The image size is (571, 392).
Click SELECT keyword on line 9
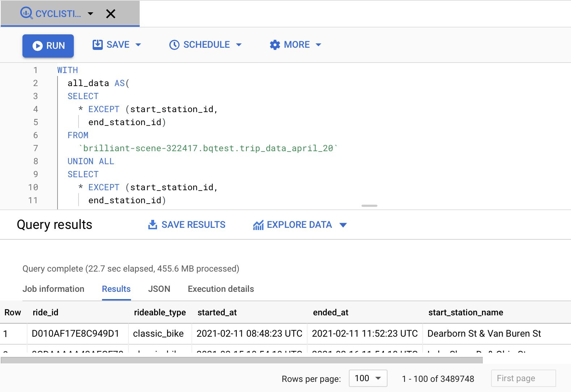tap(83, 174)
